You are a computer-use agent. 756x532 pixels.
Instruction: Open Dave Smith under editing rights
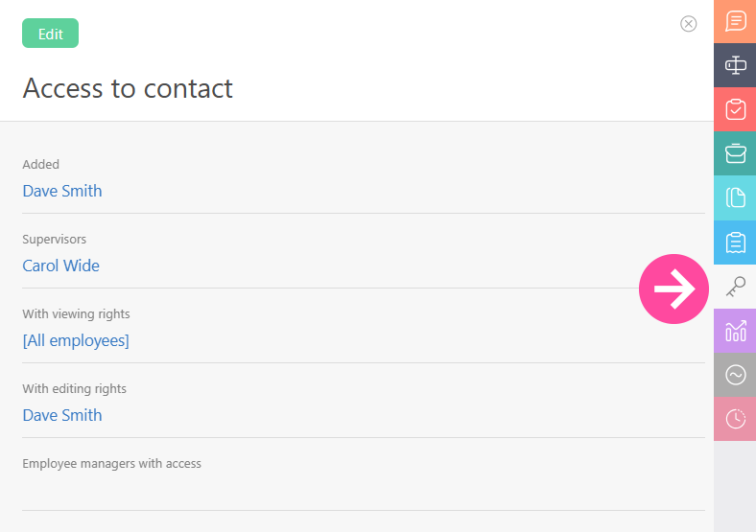pyautogui.click(x=62, y=415)
